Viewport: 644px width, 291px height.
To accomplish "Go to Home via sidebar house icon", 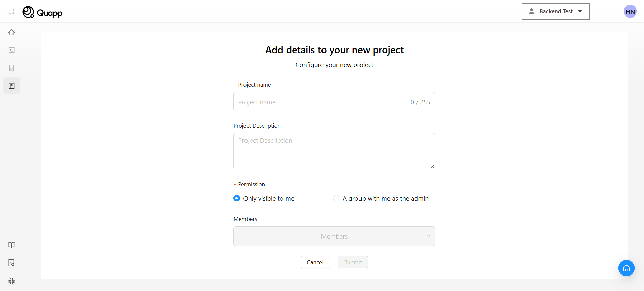I will point(12,32).
